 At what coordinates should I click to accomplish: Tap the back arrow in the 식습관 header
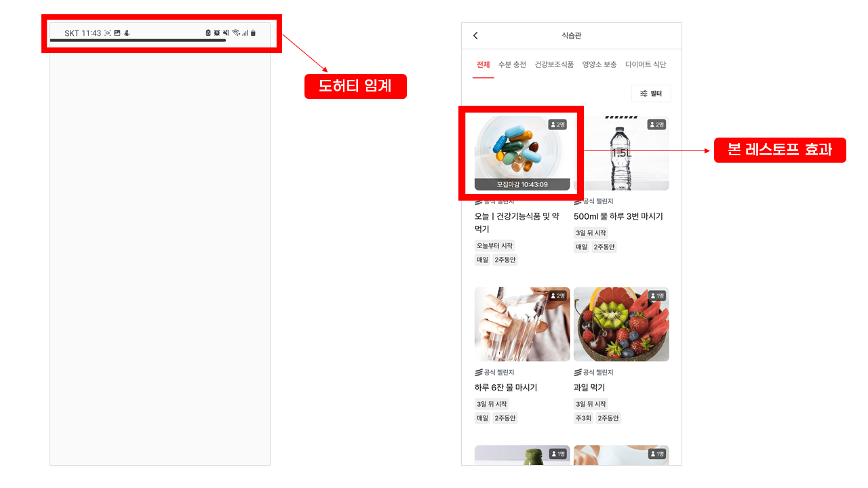point(475,35)
